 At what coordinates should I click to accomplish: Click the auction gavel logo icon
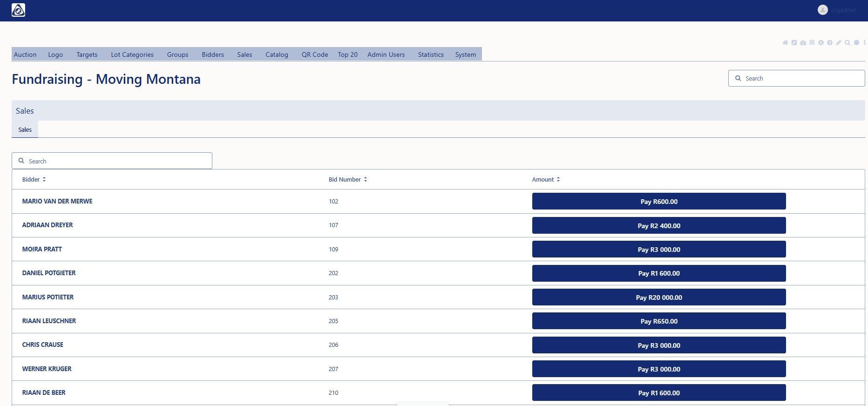[x=18, y=10]
